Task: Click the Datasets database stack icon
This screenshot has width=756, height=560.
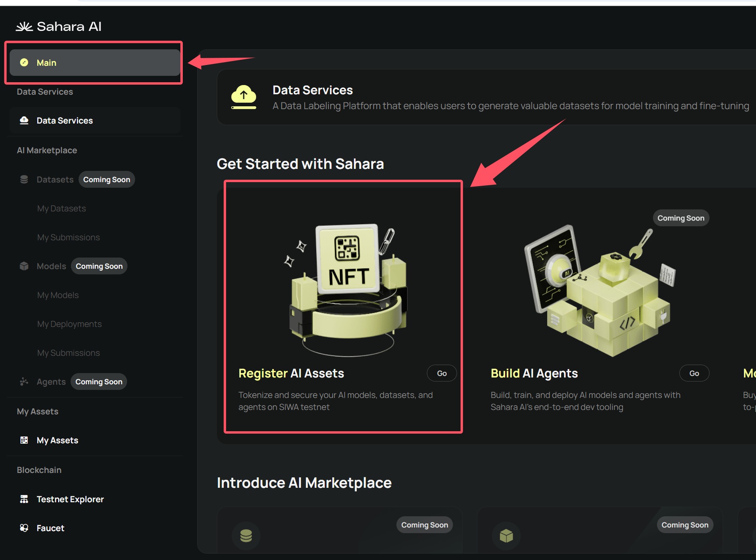Action: 24,179
